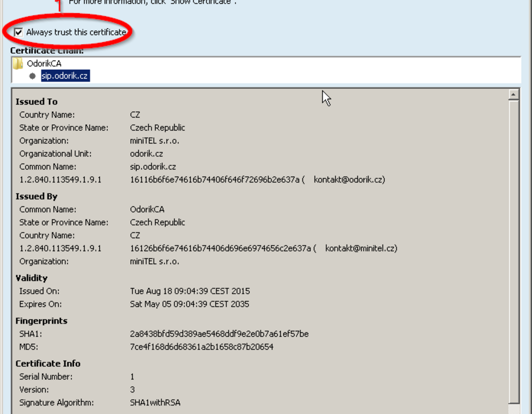Click the OdorikCA folder icon

coord(18,63)
